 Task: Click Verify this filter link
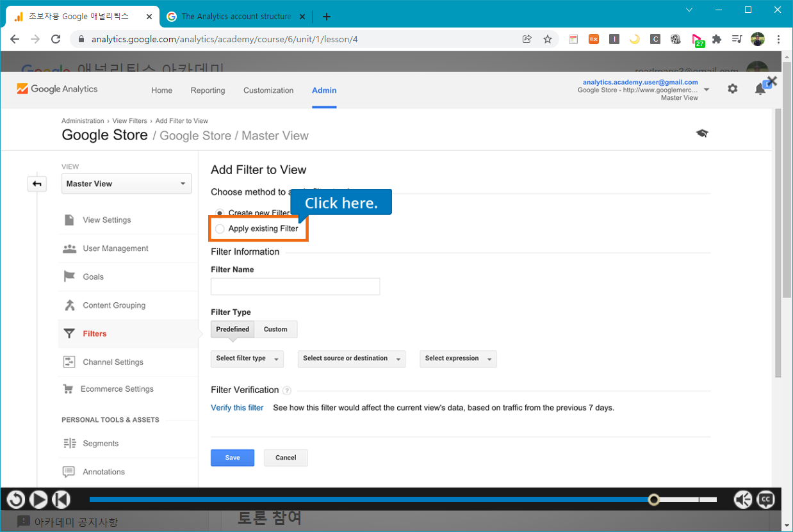[x=237, y=408]
